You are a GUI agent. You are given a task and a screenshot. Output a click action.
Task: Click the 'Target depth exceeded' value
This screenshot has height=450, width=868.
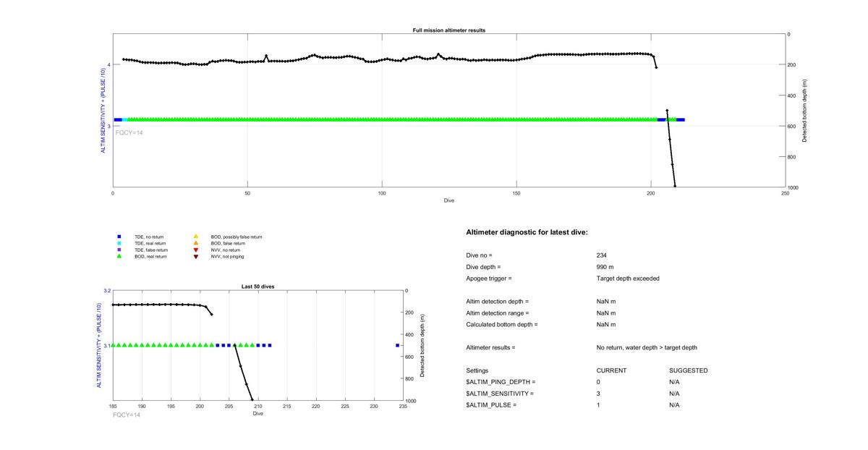628,279
